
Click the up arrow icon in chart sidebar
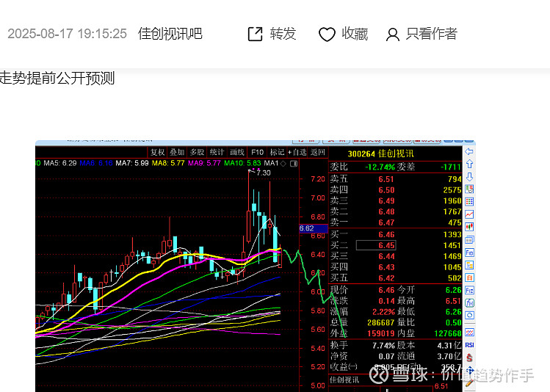tap(469, 164)
